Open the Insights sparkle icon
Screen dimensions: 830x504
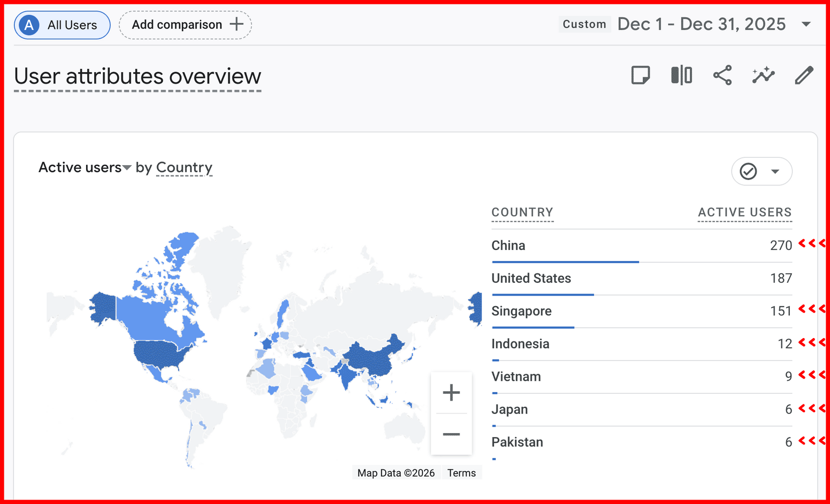point(763,75)
